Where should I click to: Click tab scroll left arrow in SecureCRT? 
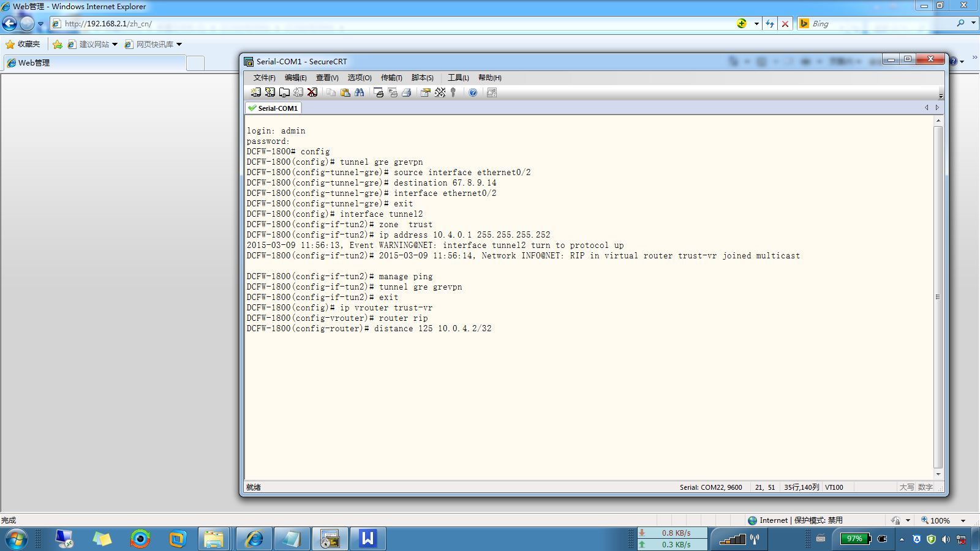click(926, 108)
